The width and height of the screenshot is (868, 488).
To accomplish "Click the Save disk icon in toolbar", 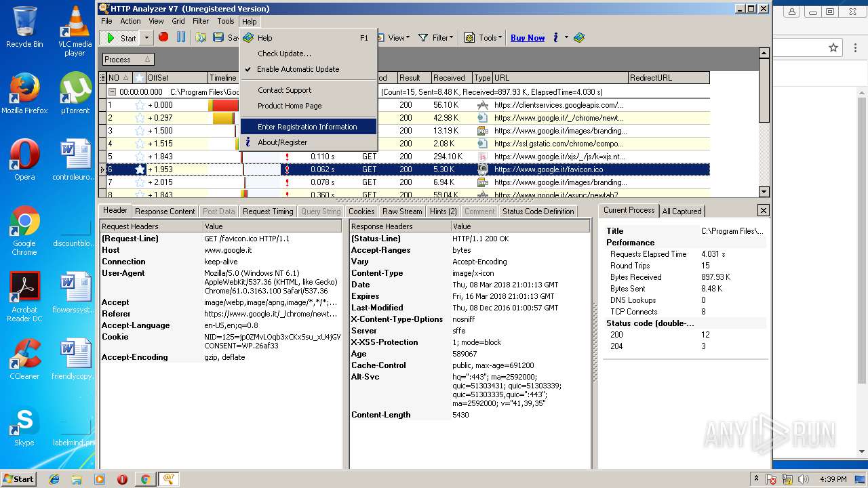I will (x=218, y=37).
